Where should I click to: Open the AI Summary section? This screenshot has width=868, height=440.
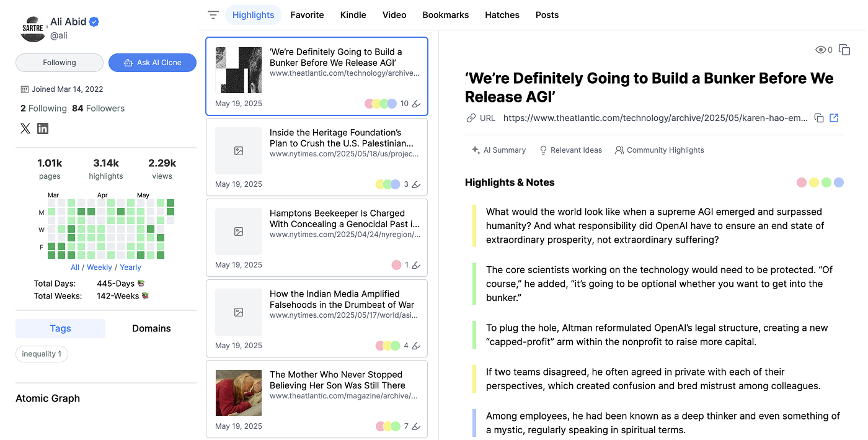498,150
